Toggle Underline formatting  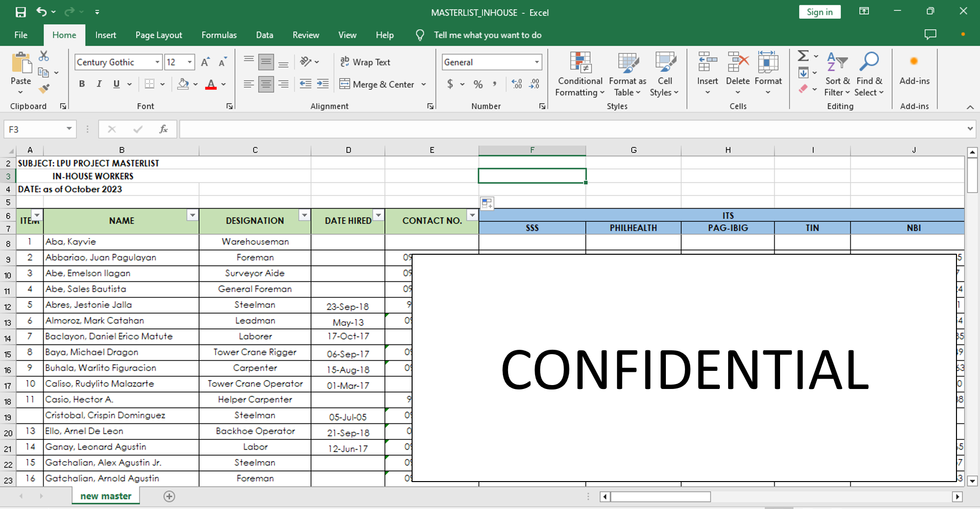tap(116, 84)
